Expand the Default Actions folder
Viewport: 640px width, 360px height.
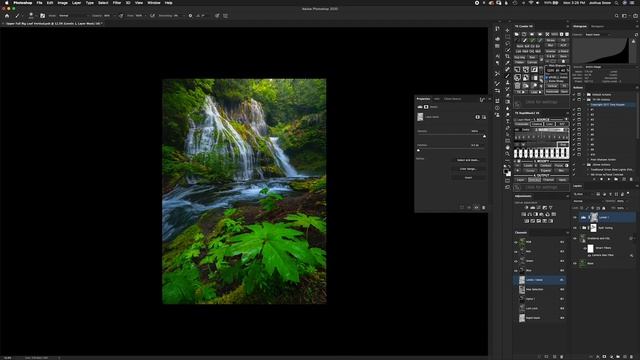[x=584, y=94]
